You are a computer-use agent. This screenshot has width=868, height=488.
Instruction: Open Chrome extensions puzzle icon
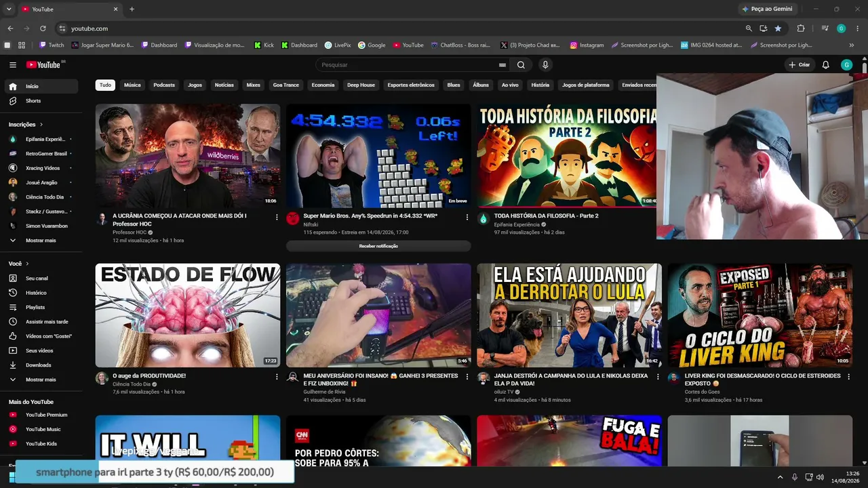click(801, 28)
